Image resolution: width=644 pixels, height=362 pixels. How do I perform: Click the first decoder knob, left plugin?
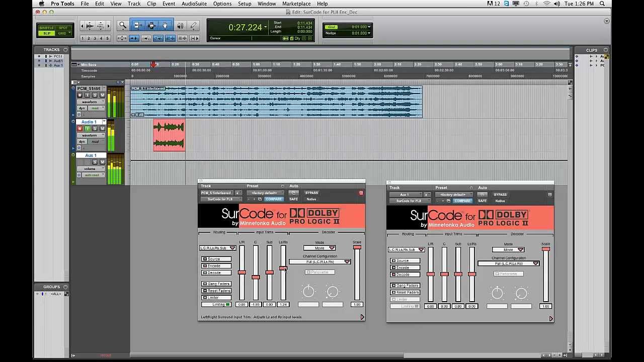pos(308,292)
